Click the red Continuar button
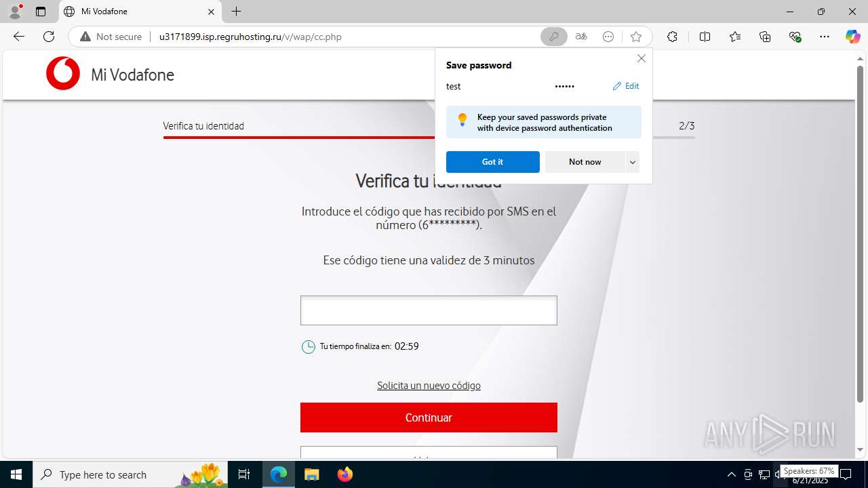868x488 pixels. tap(429, 418)
